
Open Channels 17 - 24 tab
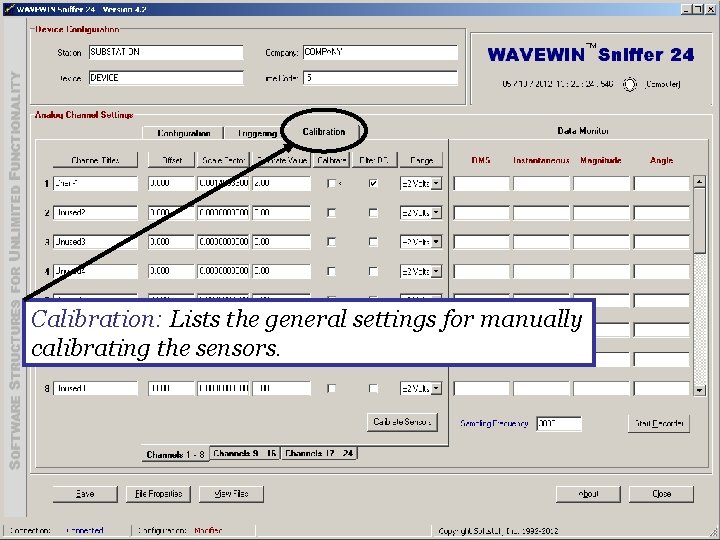click(x=319, y=453)
